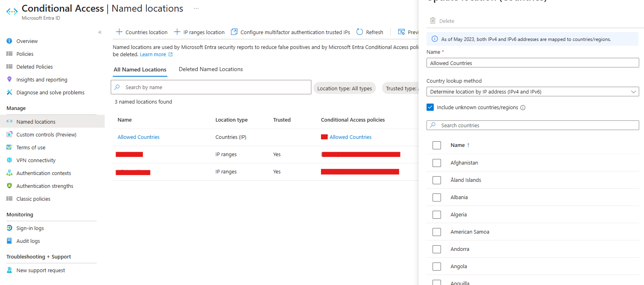Open the Country lookup method dropdown
This screenshot has width=644, height=285.
pos(532,92)
